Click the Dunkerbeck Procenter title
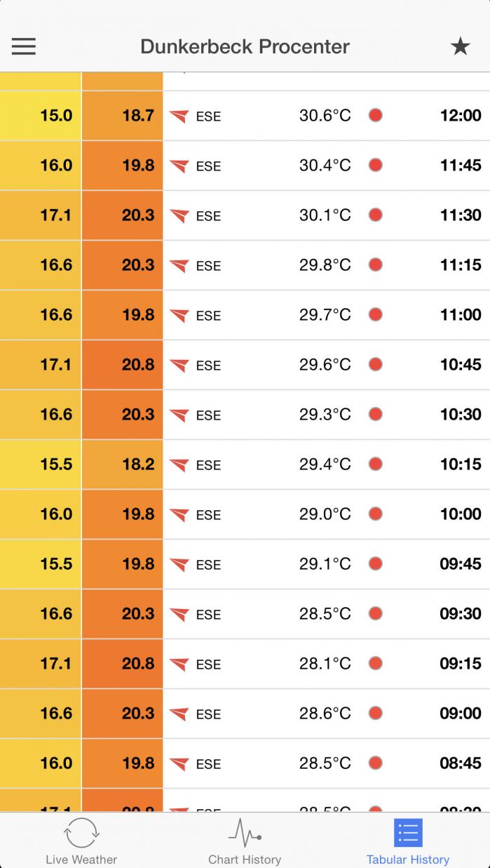 (x=245, y=46)
